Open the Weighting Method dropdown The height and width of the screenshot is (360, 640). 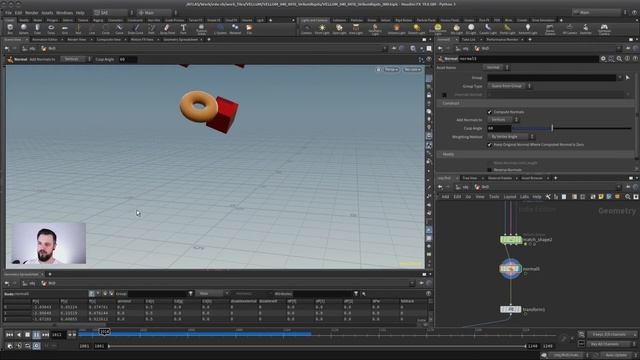(511, 136)
